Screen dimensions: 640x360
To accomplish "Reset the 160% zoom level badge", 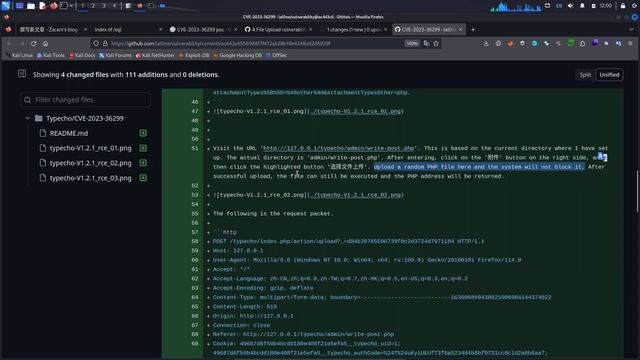I will (x=412, y=43).
